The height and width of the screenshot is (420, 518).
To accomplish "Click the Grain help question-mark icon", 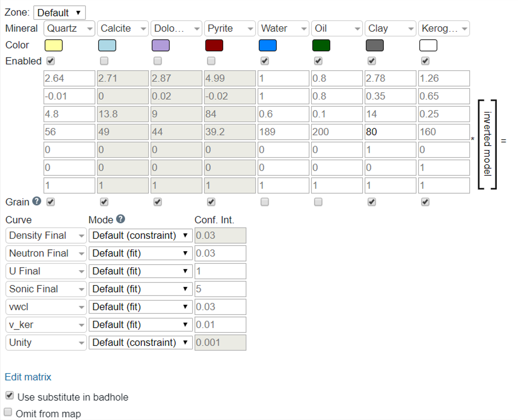I will point(37,201).
